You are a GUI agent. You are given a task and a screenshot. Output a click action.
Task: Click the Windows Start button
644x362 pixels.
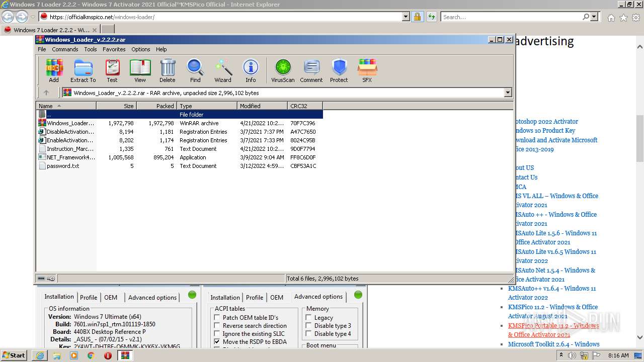(14, 355)
